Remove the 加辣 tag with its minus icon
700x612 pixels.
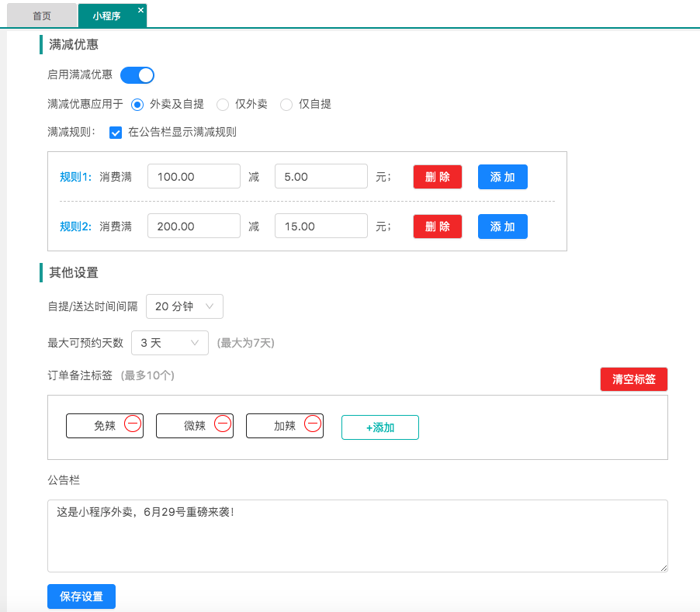313,424
